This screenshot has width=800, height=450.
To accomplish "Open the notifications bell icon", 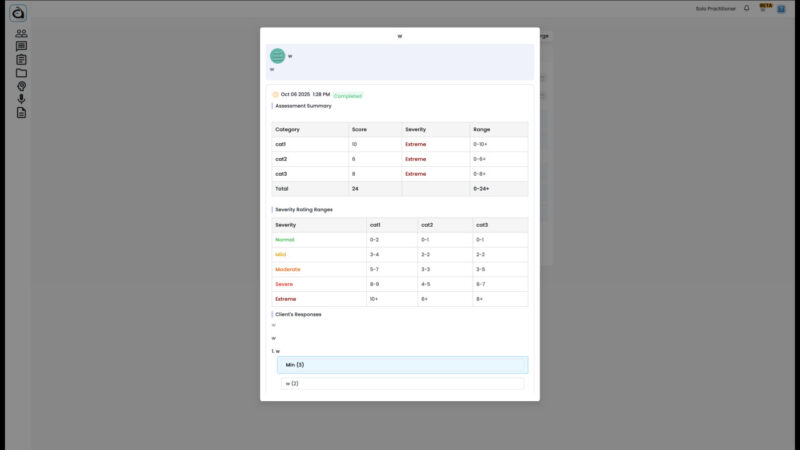I will tap(746, 8).
